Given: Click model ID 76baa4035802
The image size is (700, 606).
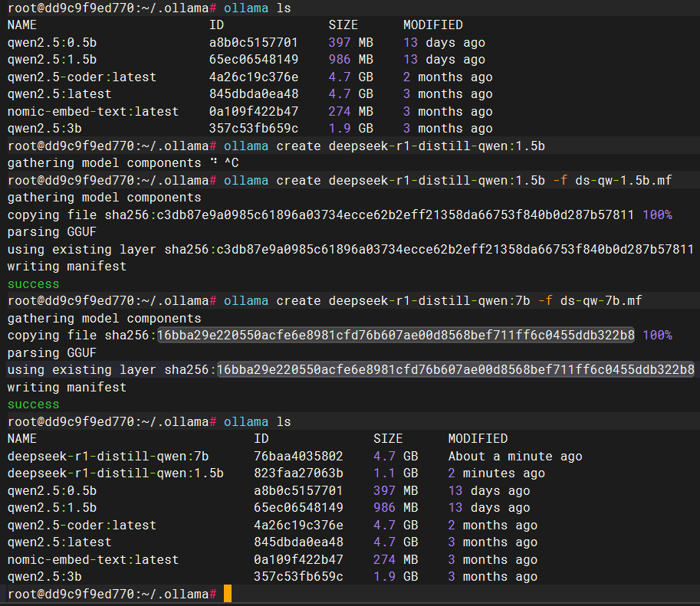Looking at the screenshot, I should click(298, 456).
